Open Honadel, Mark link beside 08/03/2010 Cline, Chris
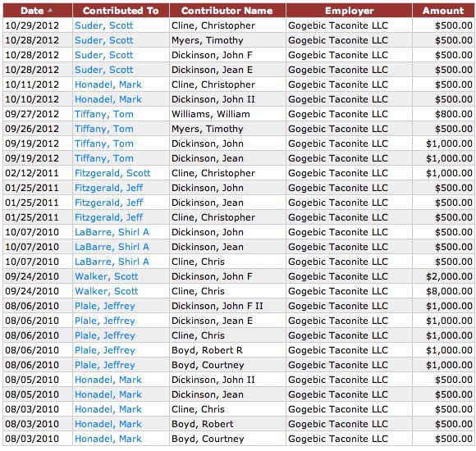 coord(108,409)
